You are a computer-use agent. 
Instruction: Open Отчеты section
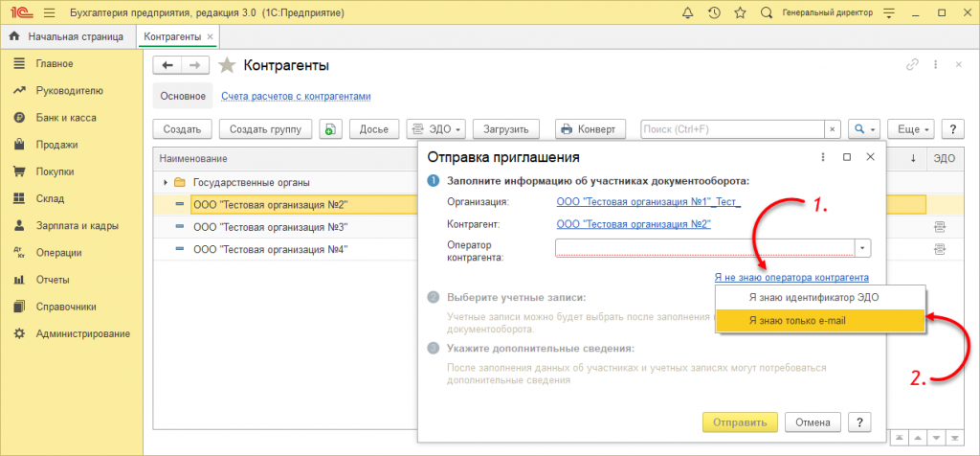pyautogui.click(x=53, y=280)
